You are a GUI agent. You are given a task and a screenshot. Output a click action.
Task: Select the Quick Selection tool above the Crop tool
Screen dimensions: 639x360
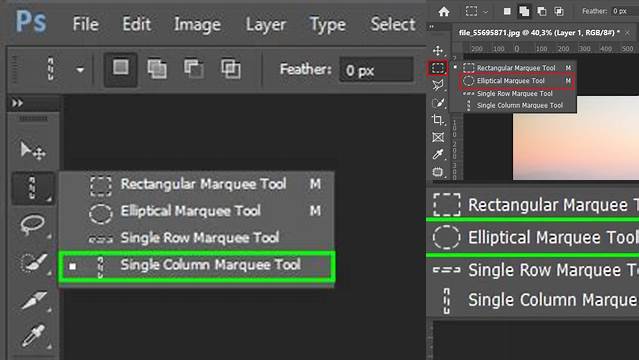[438, 102]
